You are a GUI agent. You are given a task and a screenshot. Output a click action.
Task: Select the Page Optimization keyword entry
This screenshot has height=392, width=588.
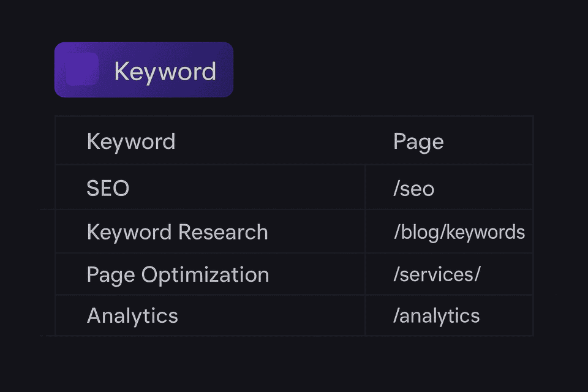pos(178,274)
